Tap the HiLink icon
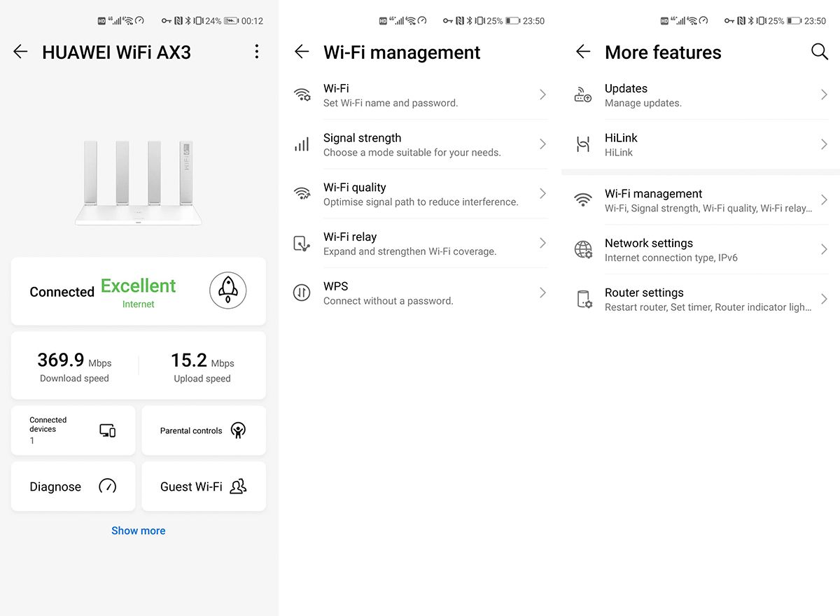The image size is (840, 616). (x=583, y=144)
